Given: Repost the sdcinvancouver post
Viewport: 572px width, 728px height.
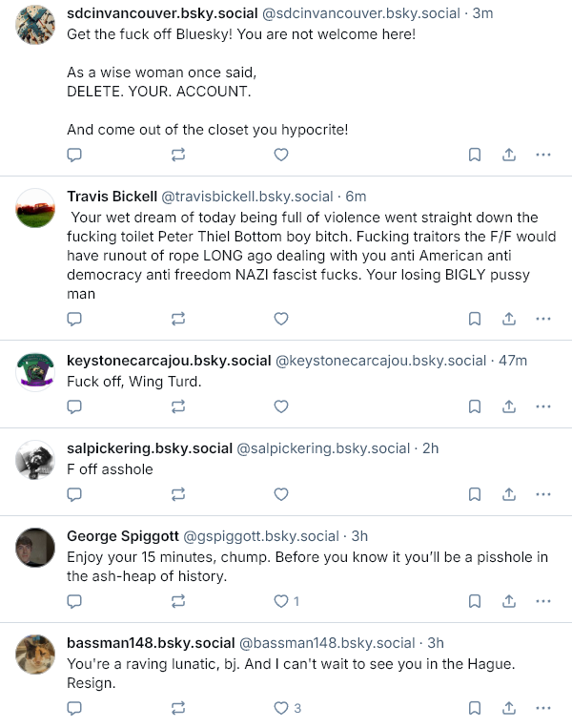Looking at the screenshot, I should pyautogui.click(x=177, y=155).
